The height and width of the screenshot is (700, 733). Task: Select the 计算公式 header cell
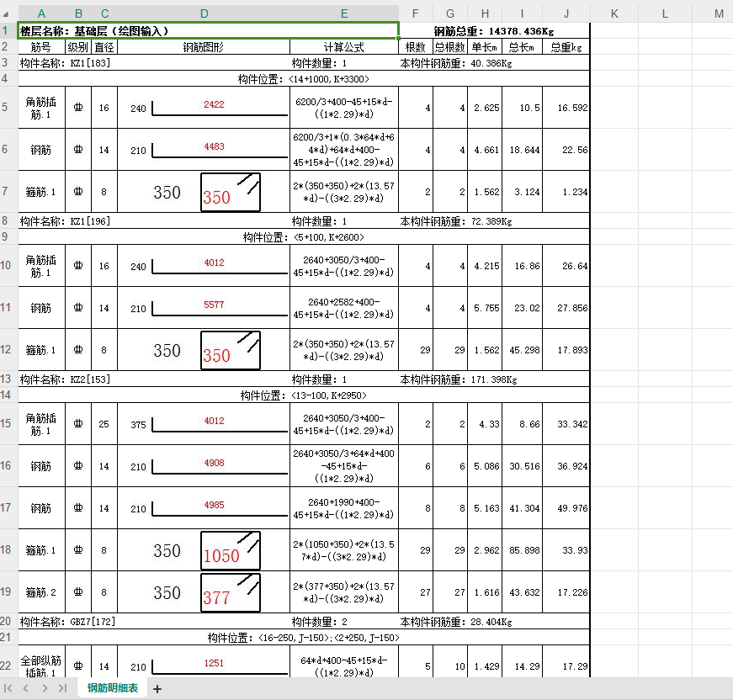[344, 47]
